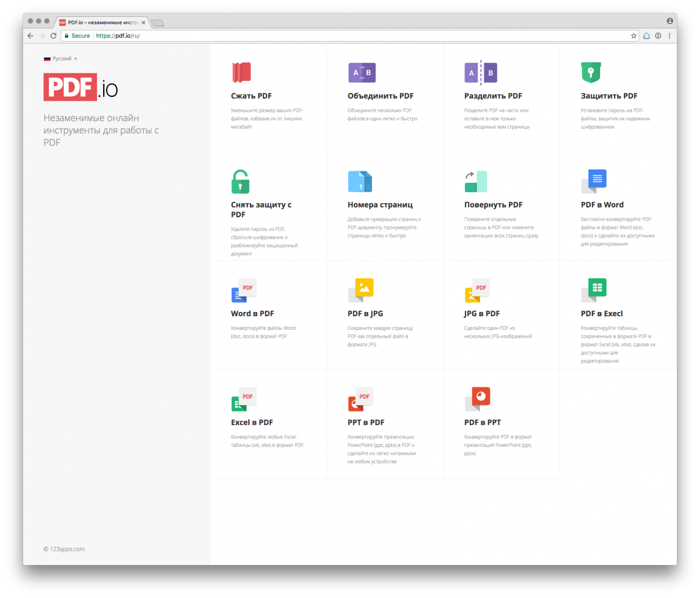Open the Объединить PDF title link
Image resolution: width=700 pixels, height=598 pixels.
click(x=381, y=96)
